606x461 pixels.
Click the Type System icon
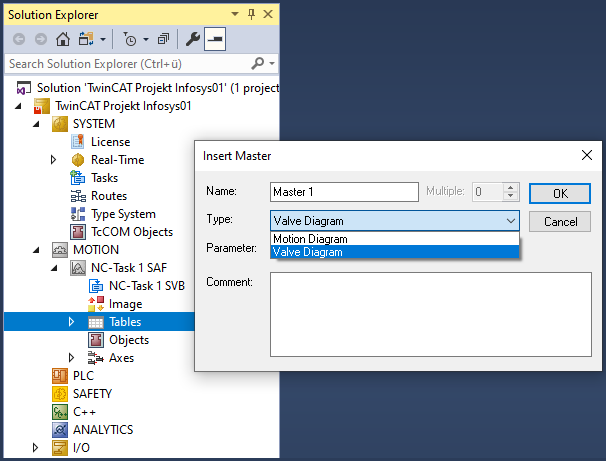point(78,214)
